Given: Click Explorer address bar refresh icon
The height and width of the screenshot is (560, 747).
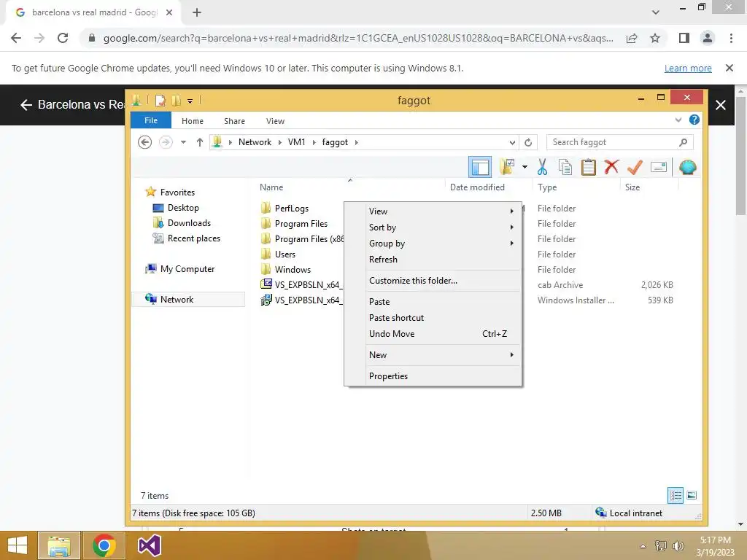Looking at the screenshot, I should point(528,142).
